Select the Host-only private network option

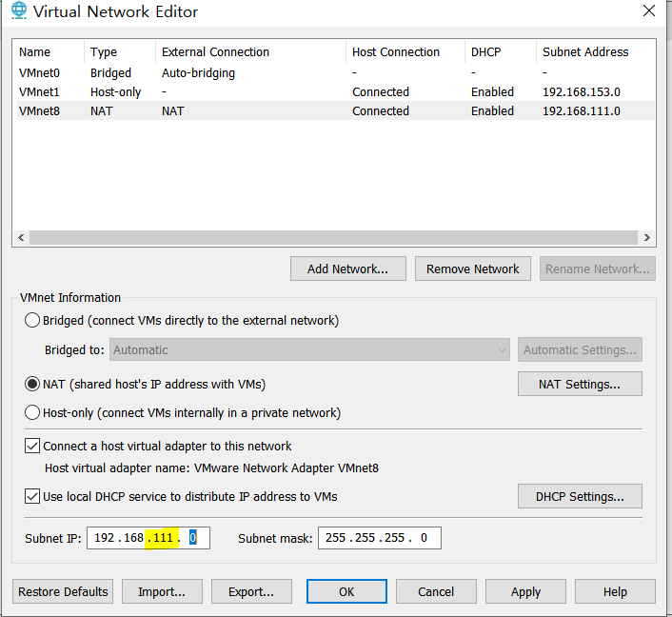(x=32, y=412)
